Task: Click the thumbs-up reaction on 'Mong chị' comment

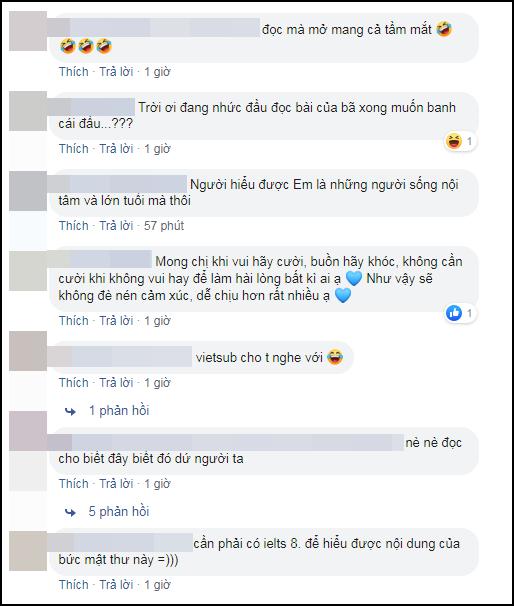Action: click(x=454, y=313)
